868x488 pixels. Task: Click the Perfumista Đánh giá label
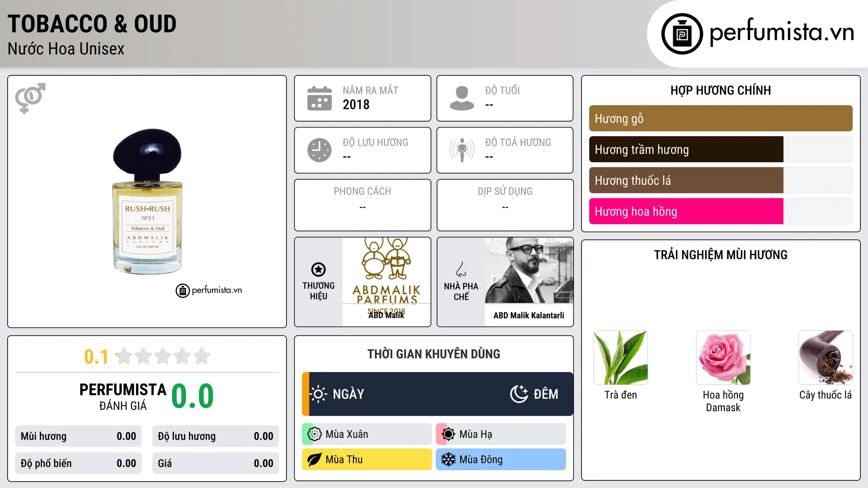[x=123, y=396]
